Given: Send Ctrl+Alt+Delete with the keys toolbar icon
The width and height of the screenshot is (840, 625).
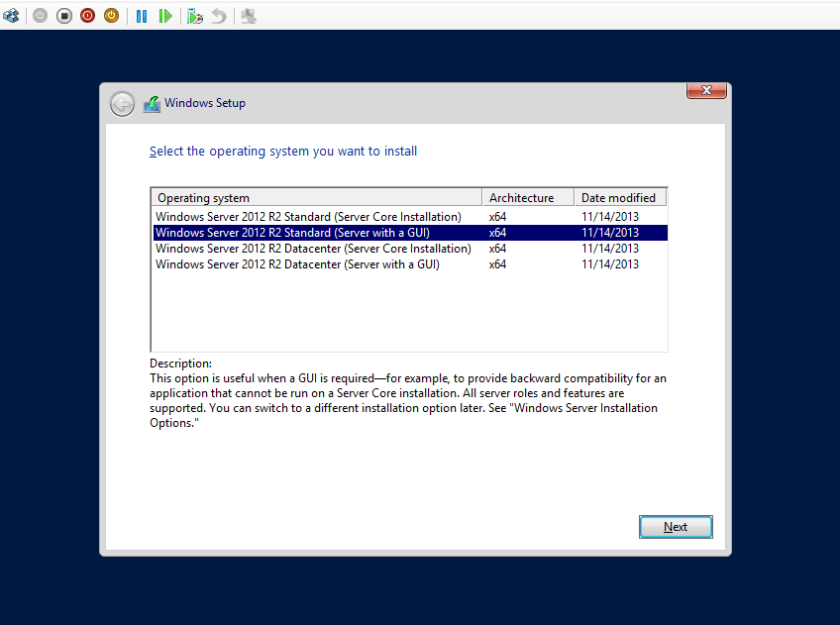Looking at the screenshot, I should 11,16.
